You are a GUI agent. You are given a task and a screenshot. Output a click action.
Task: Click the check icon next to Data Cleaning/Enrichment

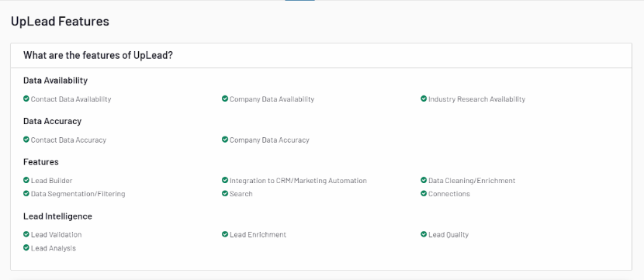pos(424,180)
